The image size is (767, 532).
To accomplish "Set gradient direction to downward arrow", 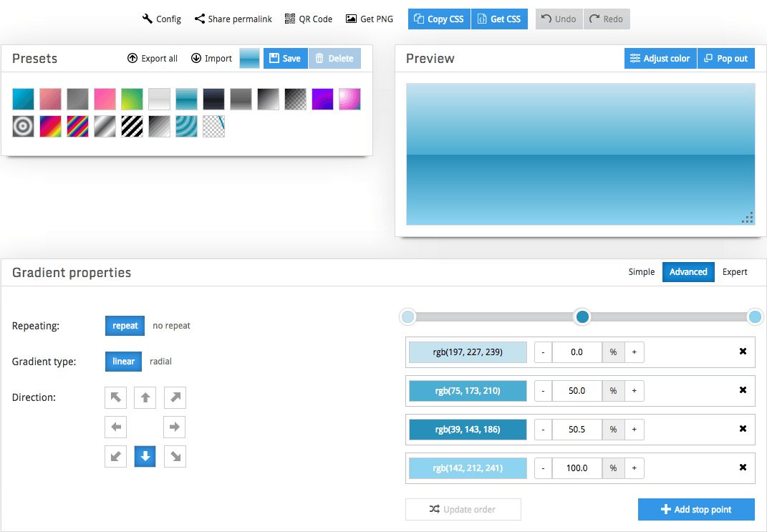I will coord(145,456).
